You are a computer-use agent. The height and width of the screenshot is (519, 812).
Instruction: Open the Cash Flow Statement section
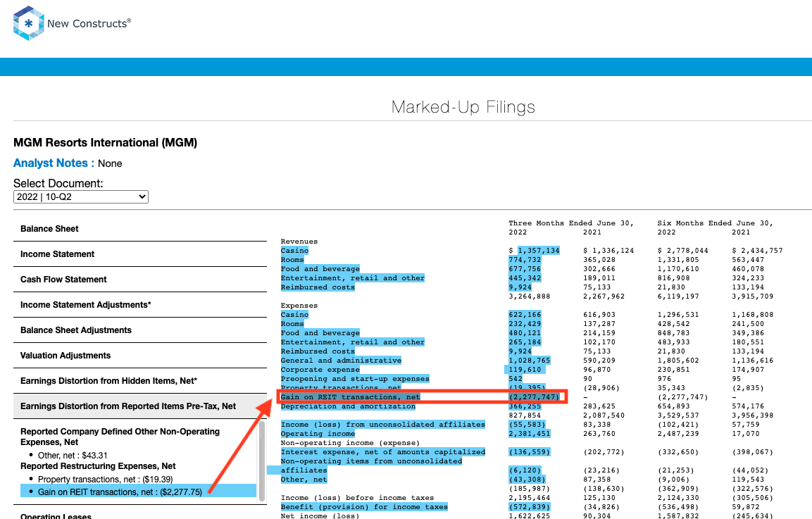140,280
